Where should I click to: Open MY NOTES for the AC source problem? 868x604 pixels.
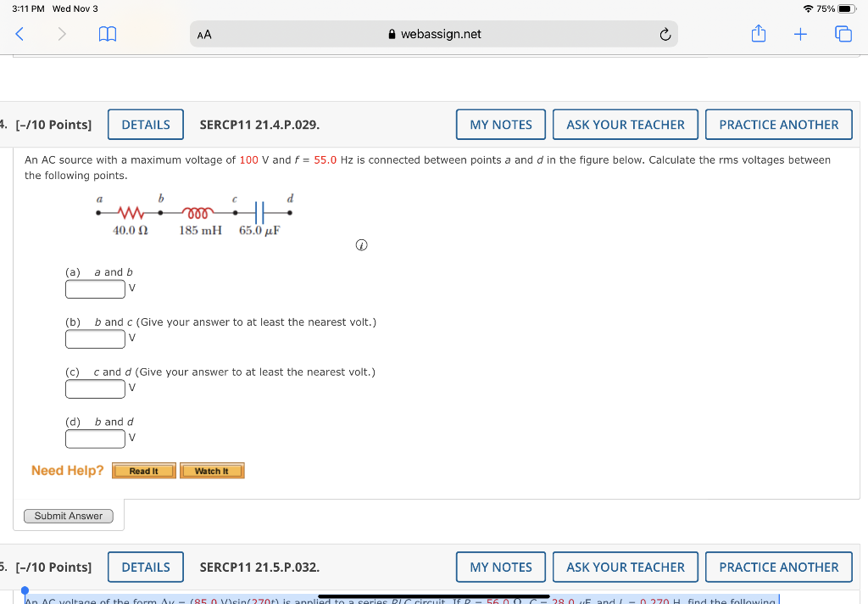tap(500, 124)
